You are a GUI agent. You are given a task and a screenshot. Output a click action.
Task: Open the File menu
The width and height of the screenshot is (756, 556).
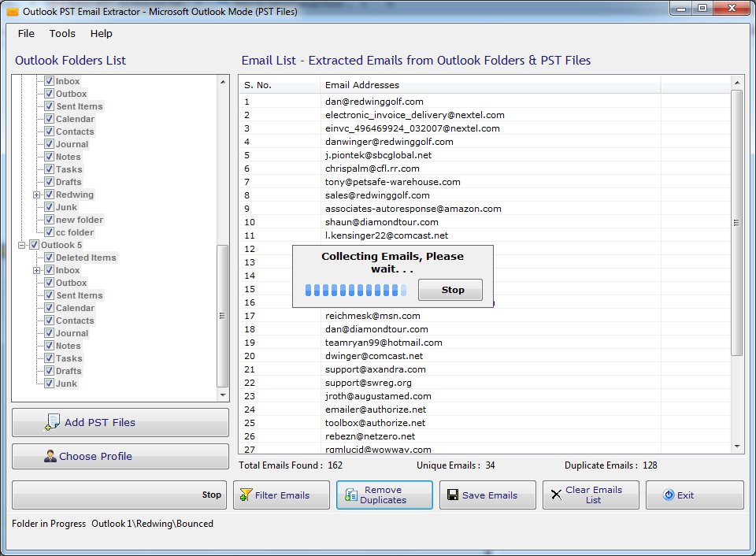point(26,33)
